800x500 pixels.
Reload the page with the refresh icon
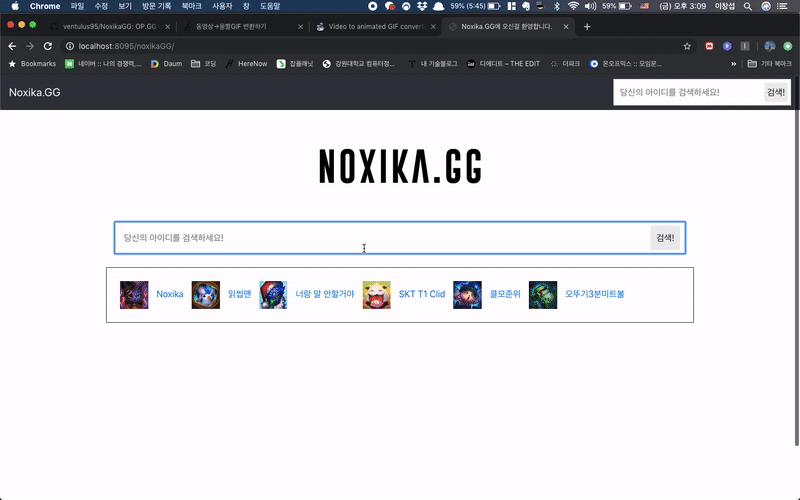click(47, 46)
